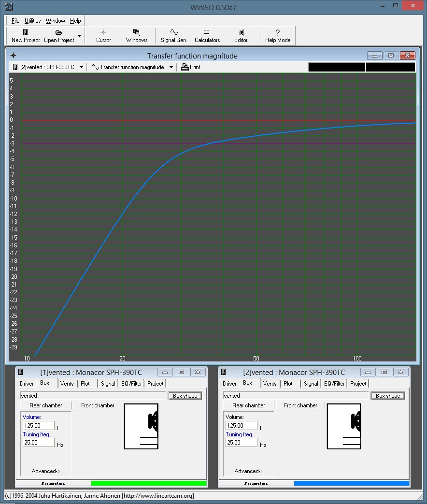This screenshot has height=504, width=427.
Task: Open the Utilities menu
Action: (33, 21)
